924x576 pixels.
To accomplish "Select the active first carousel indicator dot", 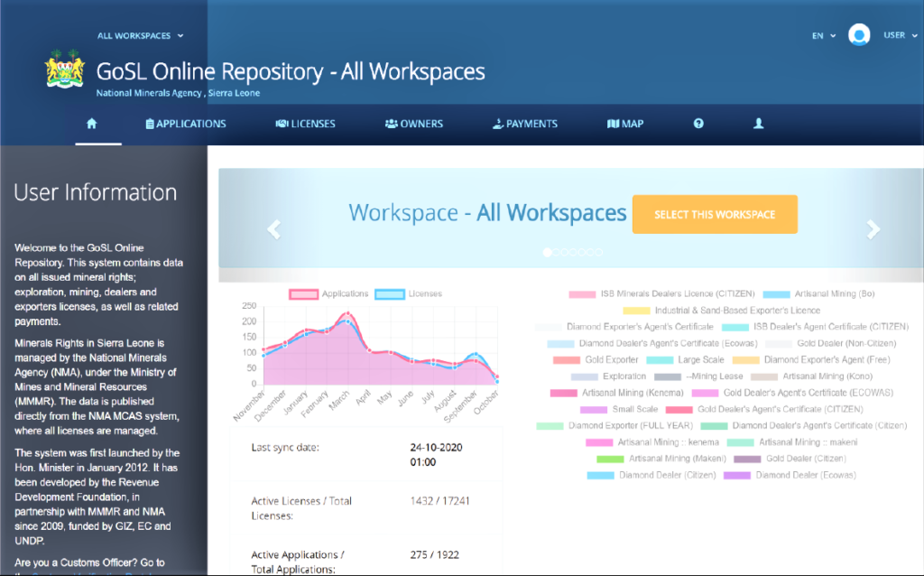I will pyautogui.click(x=548, y=252).
